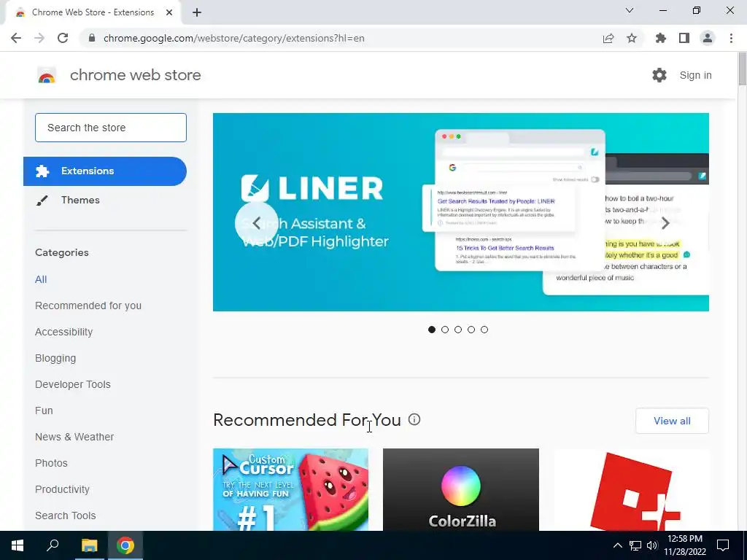Viewport: 747px width, 560px height.
Task: Click the share page icon in address bar
Action: click(x=608, y=38)
